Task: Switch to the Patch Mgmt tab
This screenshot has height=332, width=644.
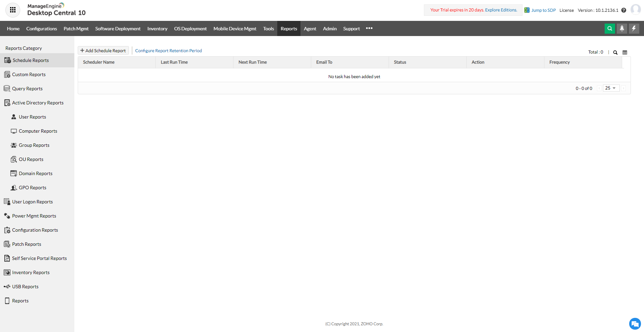Action: coord(76,28)
